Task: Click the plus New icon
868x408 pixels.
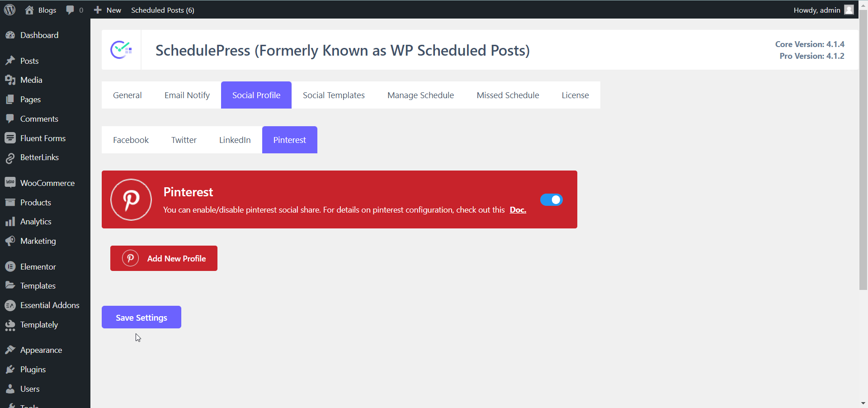Action: click(x=98, y=10)
